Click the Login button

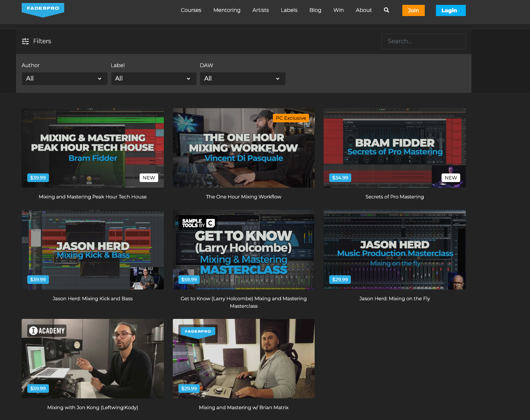pos(450,10)
